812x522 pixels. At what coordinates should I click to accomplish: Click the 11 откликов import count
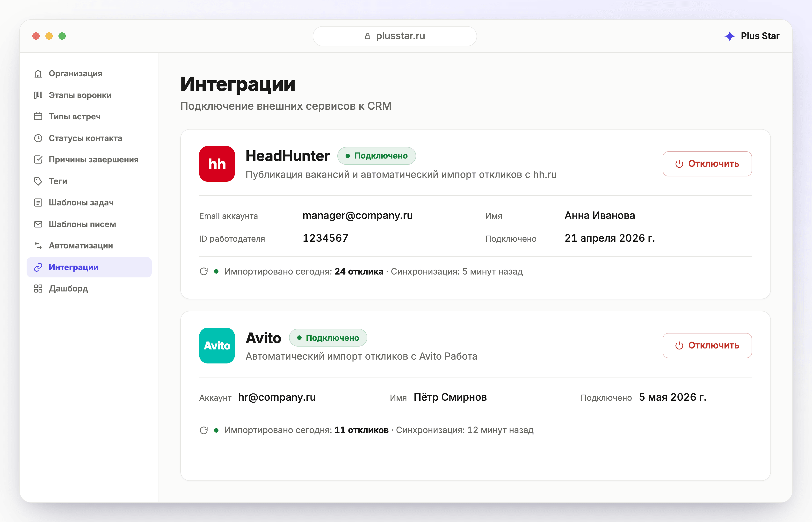click(362, 430)
